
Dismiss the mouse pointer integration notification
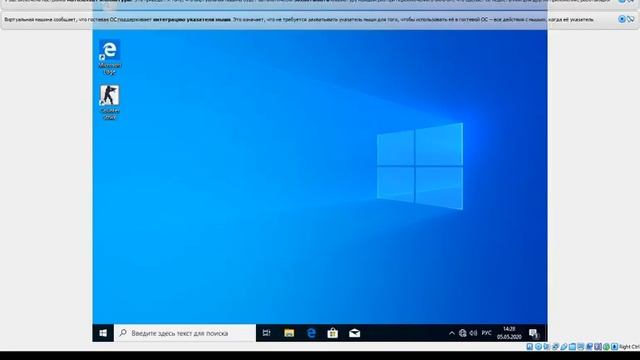pyautogui.click(x=622, y=19)
